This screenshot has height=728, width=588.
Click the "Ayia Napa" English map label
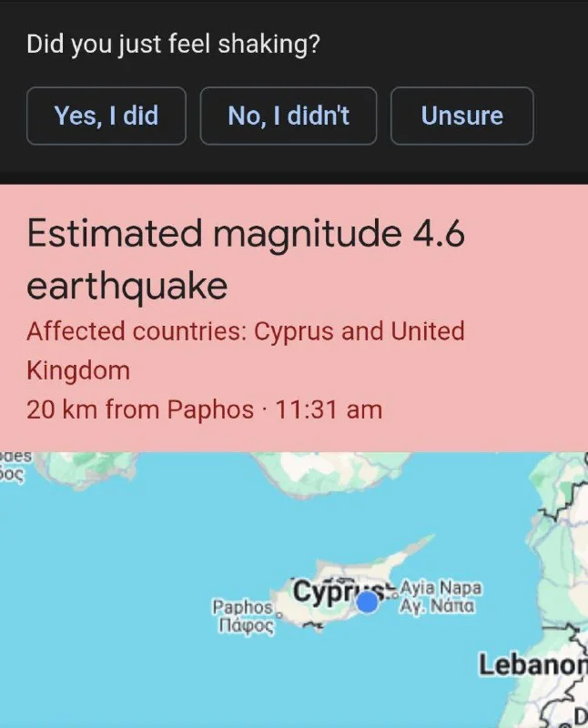(441, 588)
